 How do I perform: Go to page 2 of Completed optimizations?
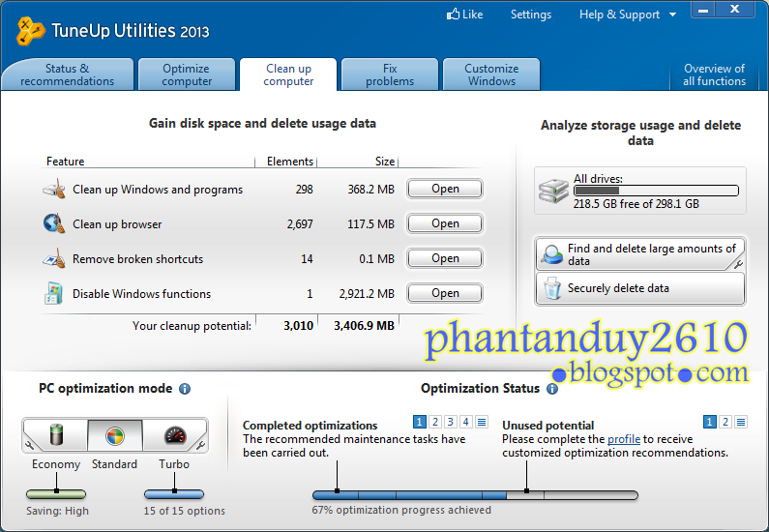[x=435, y=422]
